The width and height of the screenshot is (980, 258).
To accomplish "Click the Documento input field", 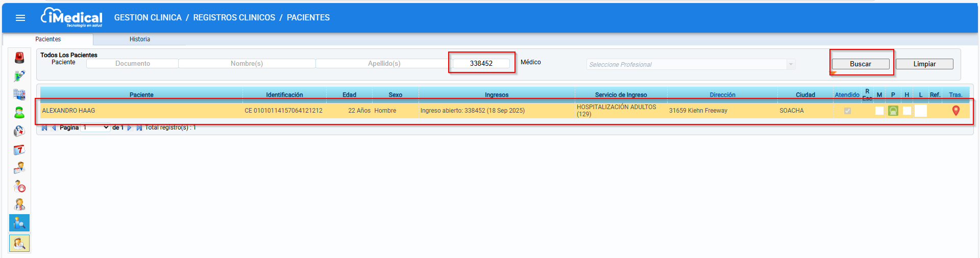I will pyautogui.click(x=132, y=63).
